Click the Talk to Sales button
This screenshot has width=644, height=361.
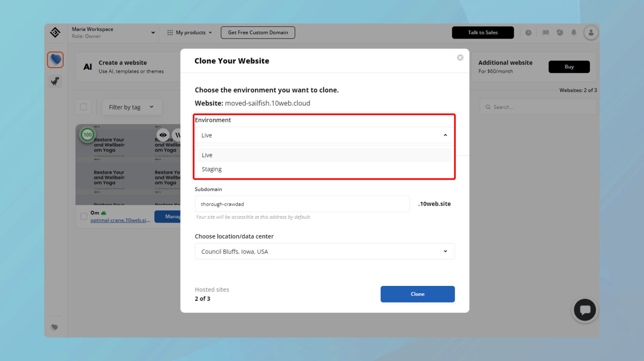(x=483, y=32)
